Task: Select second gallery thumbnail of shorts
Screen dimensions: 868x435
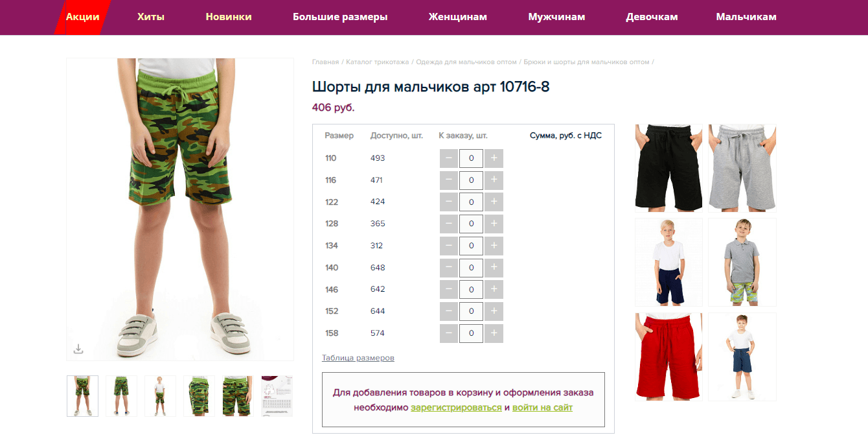Action: click(121, 396)
